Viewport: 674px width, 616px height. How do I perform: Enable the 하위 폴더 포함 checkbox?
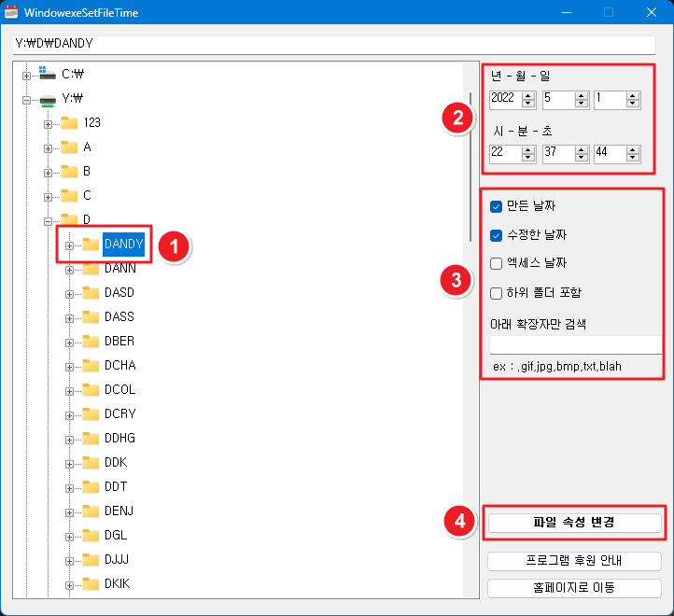(497, 293)
